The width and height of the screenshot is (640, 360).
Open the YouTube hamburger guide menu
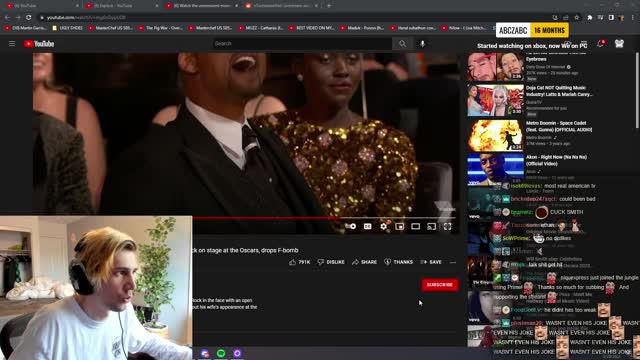pos(12,44)
